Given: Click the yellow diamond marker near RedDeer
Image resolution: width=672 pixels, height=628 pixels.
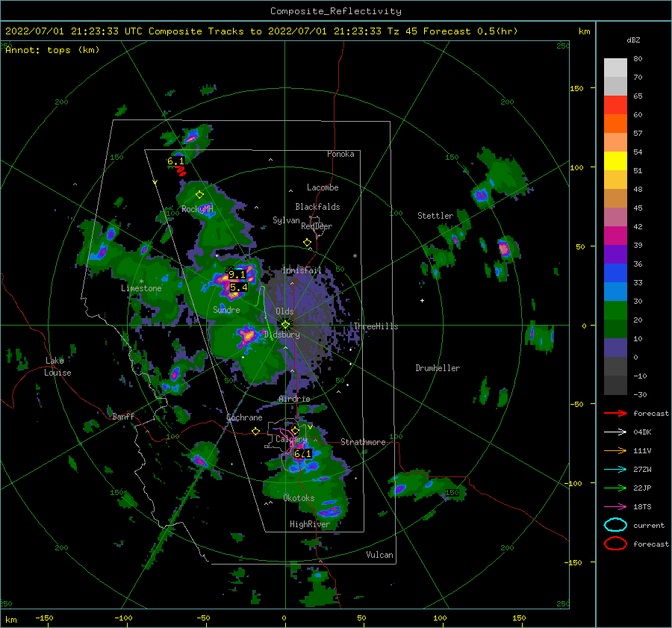Looking at the screenshot, I should 307,243.
